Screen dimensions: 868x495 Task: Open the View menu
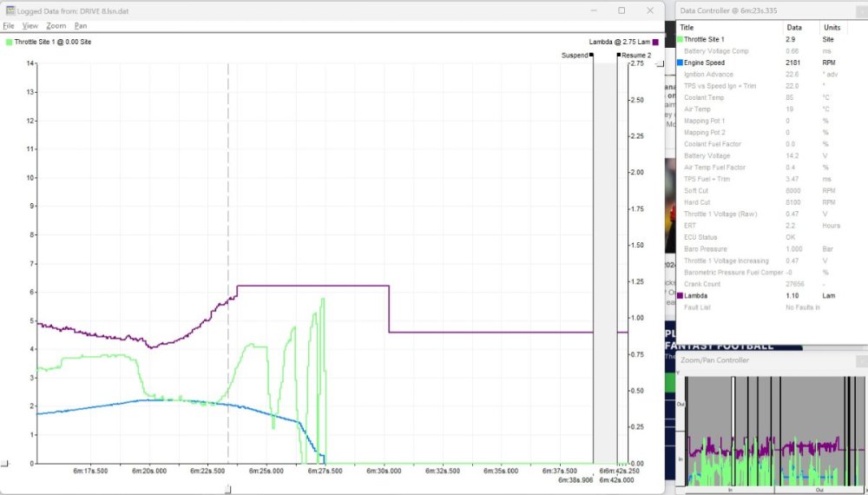[x=30, y=26]
